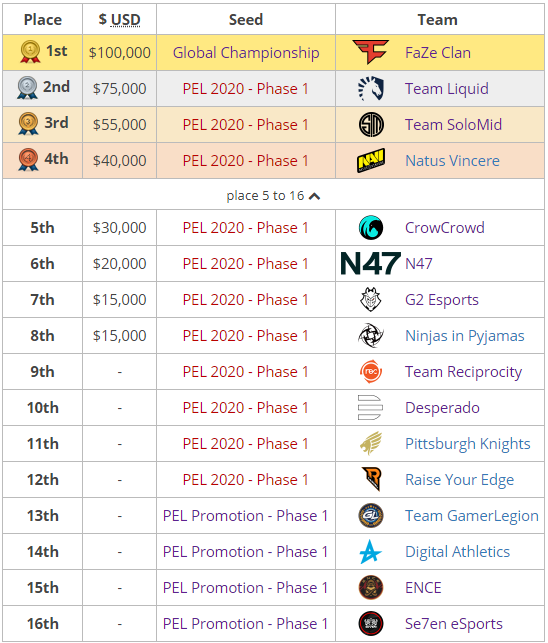Click the Raise Your Edge logo
Screen dimensions: 548x643
coord(372,479)
